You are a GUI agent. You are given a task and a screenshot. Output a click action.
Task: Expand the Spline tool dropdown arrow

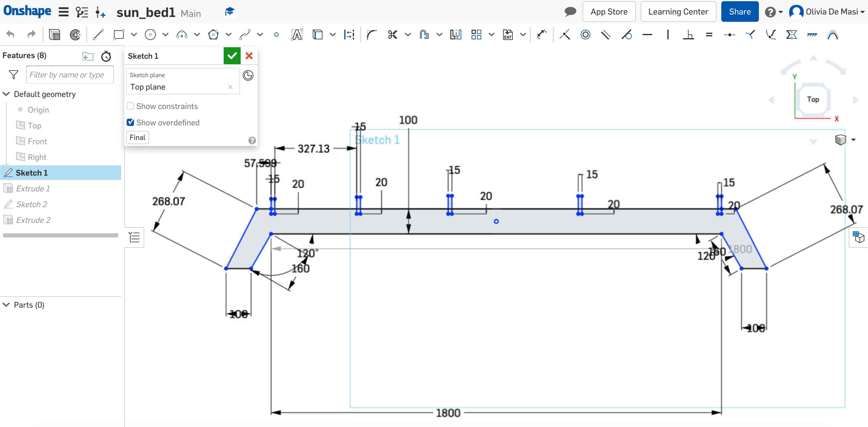pos(260,34)
